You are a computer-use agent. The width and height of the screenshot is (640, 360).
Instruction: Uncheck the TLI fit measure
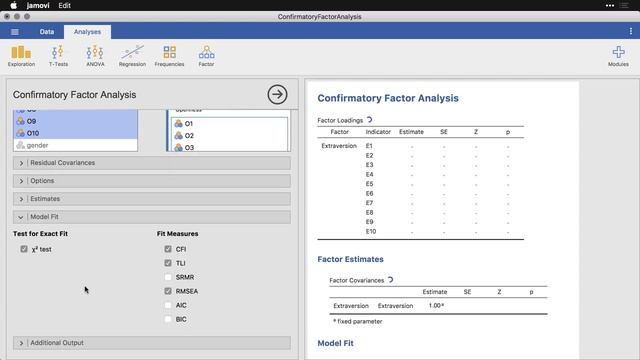[168, 263]
